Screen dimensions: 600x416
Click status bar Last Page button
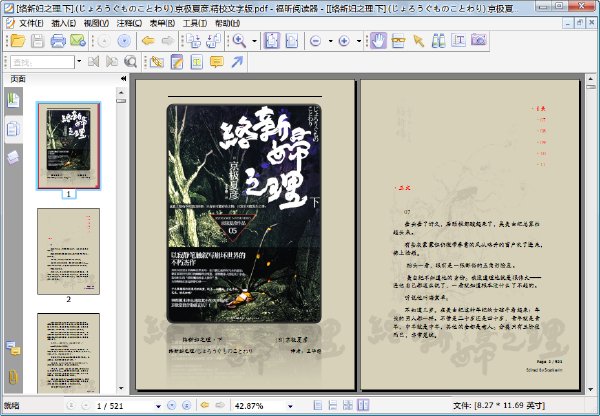(186, 405)
